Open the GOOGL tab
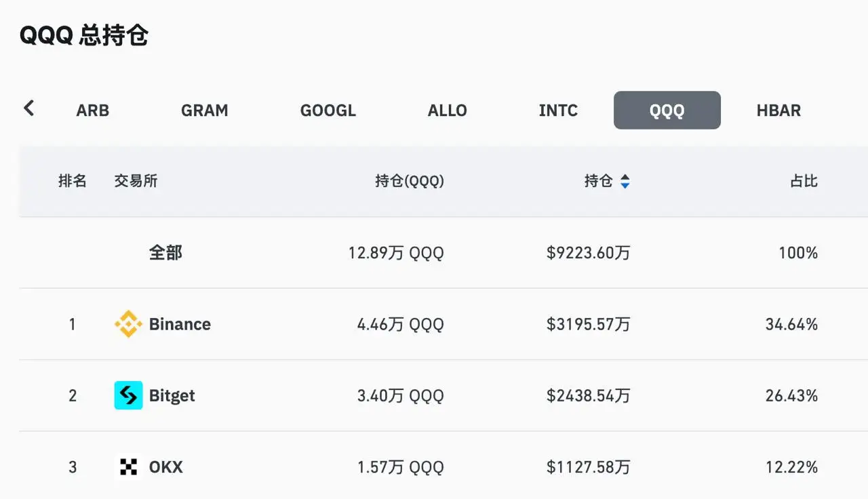Screen dimensions: 868x499 (328, 111)
